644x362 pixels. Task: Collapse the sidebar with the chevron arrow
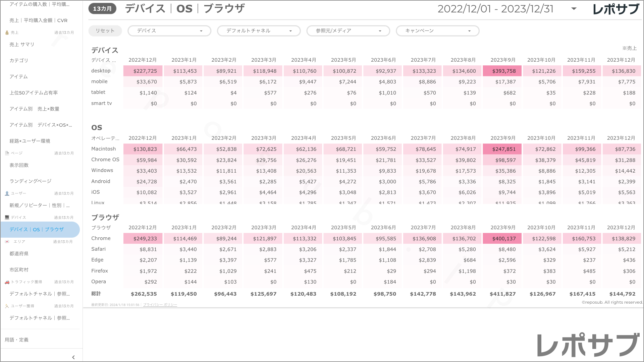[x=73, y=357]
